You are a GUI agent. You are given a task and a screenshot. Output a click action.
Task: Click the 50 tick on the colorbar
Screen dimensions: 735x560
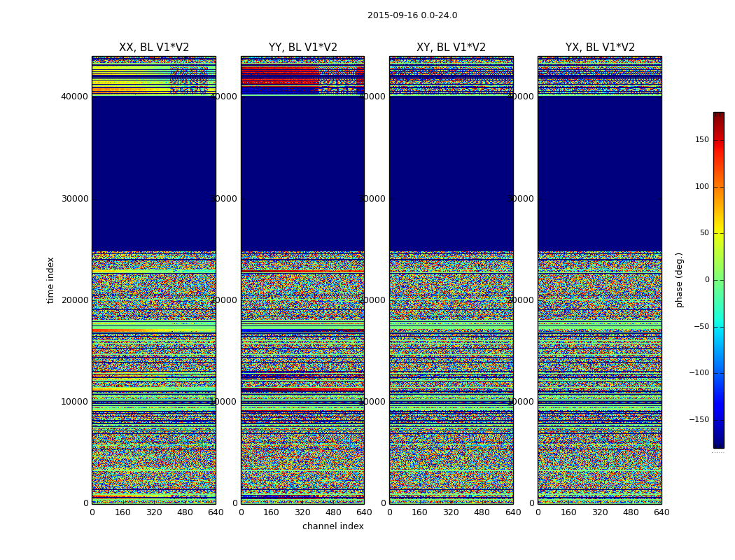coord(704,233)
